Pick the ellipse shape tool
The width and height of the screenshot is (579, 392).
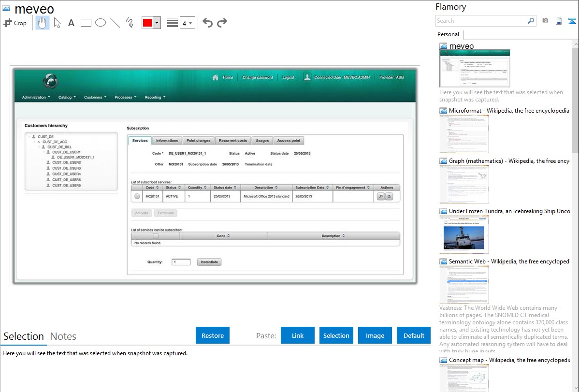101,23
